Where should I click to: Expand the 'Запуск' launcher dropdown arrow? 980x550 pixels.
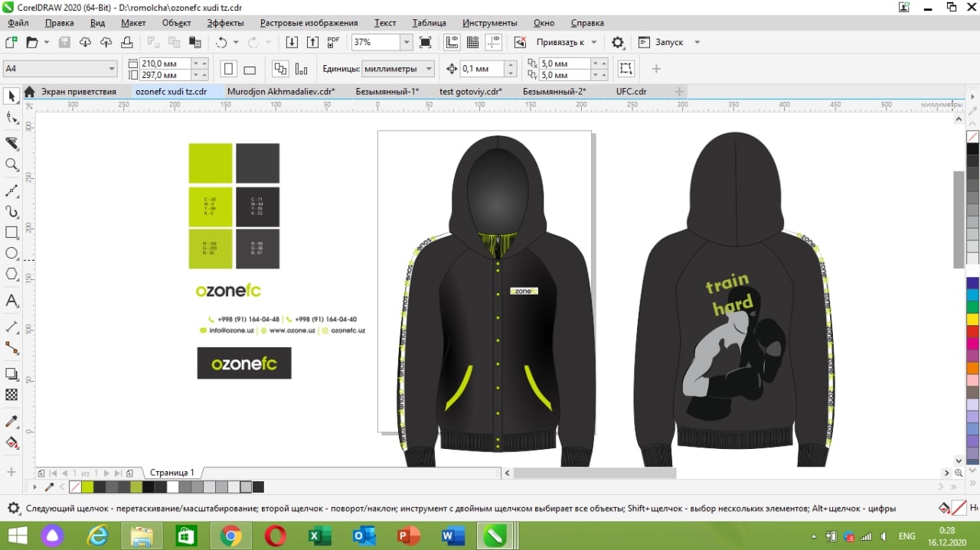pos(697,42)
